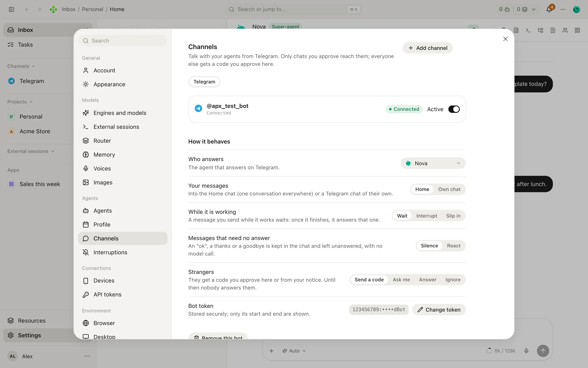Go back with the left arrow
Viewport: 588px width, 368px height.
(x=27, y=9)
